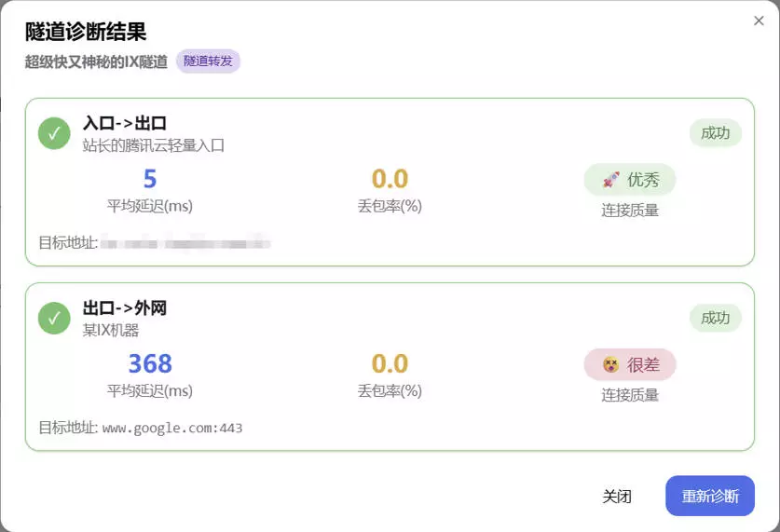Click the 368 ms average latency value

pos(150,363)
